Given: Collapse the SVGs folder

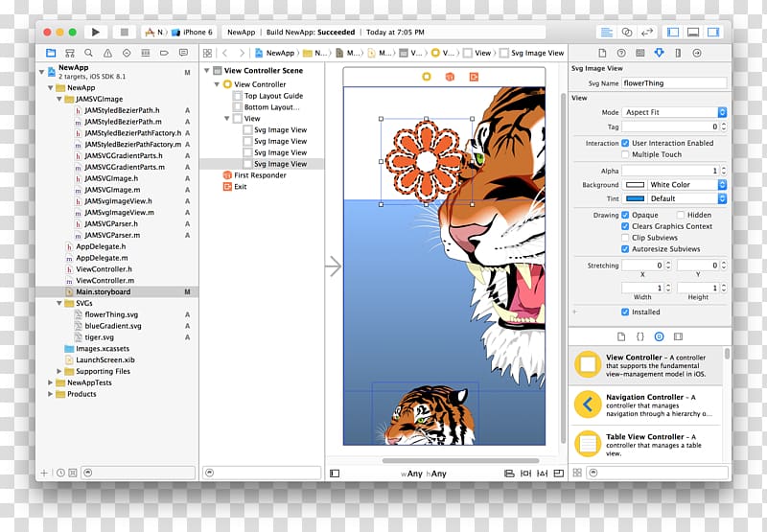Looking at the screenshot, I should [59, 303].
